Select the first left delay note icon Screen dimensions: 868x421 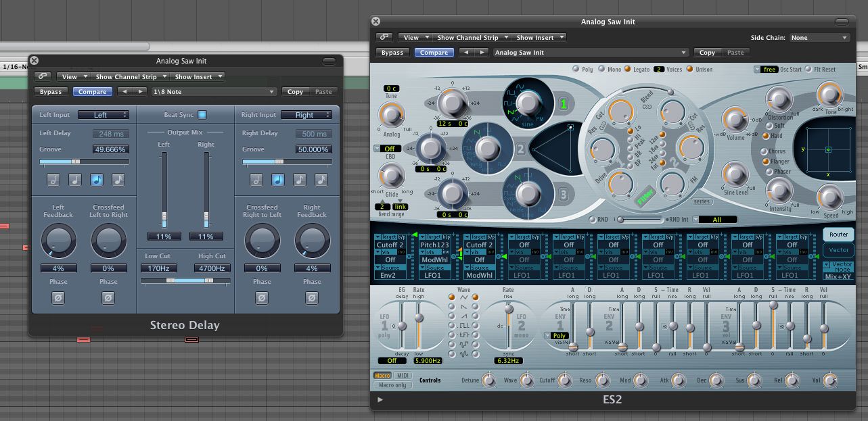pyautogui.click(x=53, y=180)
